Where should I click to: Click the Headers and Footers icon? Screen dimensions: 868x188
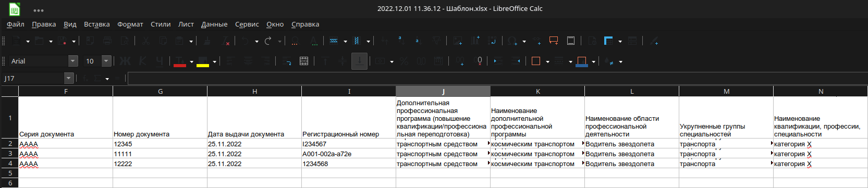pyautogui.click(x=571, y=41)
